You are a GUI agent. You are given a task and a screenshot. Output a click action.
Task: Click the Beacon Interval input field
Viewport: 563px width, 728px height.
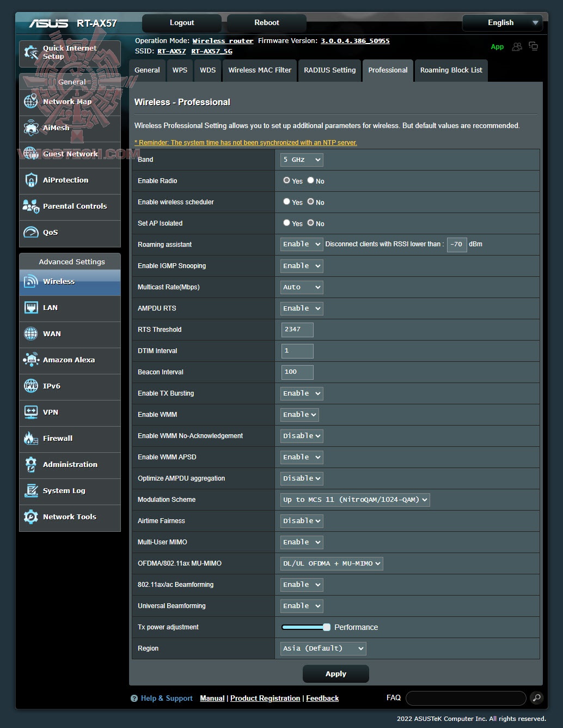(x=297, y=372)
